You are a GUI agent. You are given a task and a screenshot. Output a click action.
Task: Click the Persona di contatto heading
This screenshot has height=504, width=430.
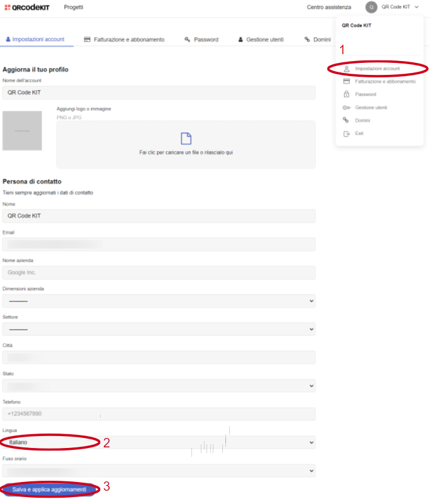click(32, 182)
